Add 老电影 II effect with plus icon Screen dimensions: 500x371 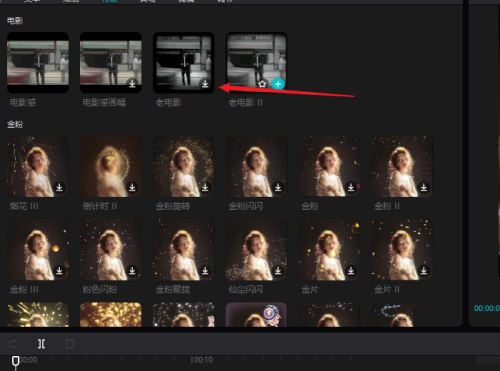[278, 84]
